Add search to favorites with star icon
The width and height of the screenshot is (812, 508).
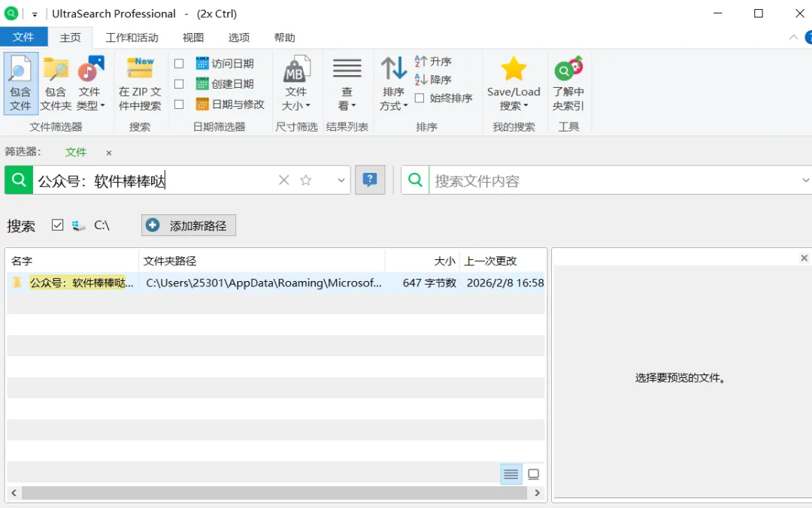pyautogui.click(x=306, y=180)
